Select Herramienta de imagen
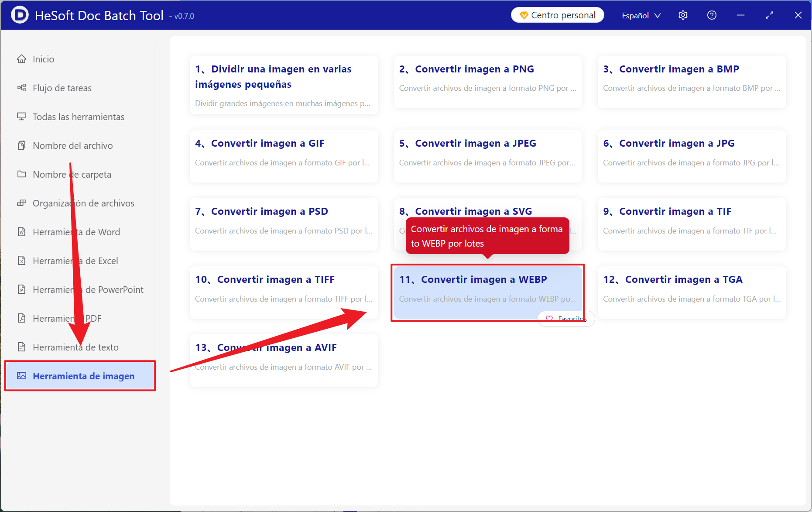 tap(80, 376)
